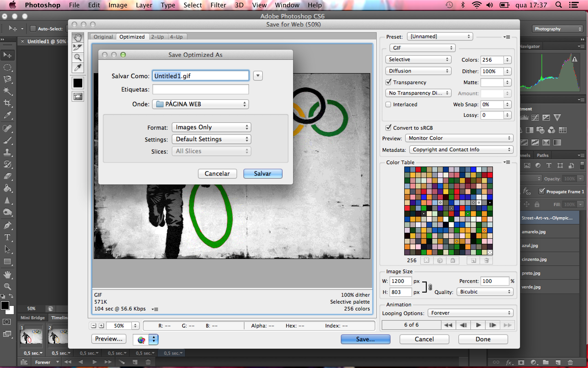Select the Eraser tool

tap(7, 176)
